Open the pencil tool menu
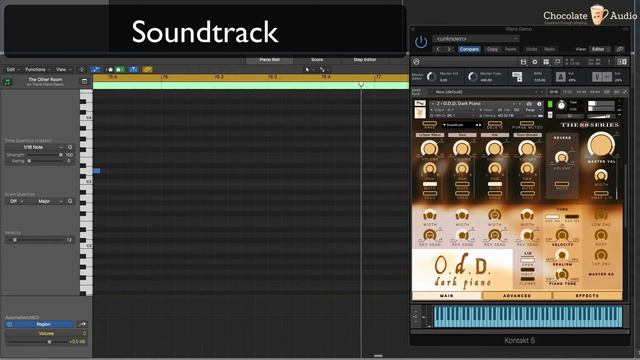Viewport: 640px width, 360px height. (x=324, y=70)
